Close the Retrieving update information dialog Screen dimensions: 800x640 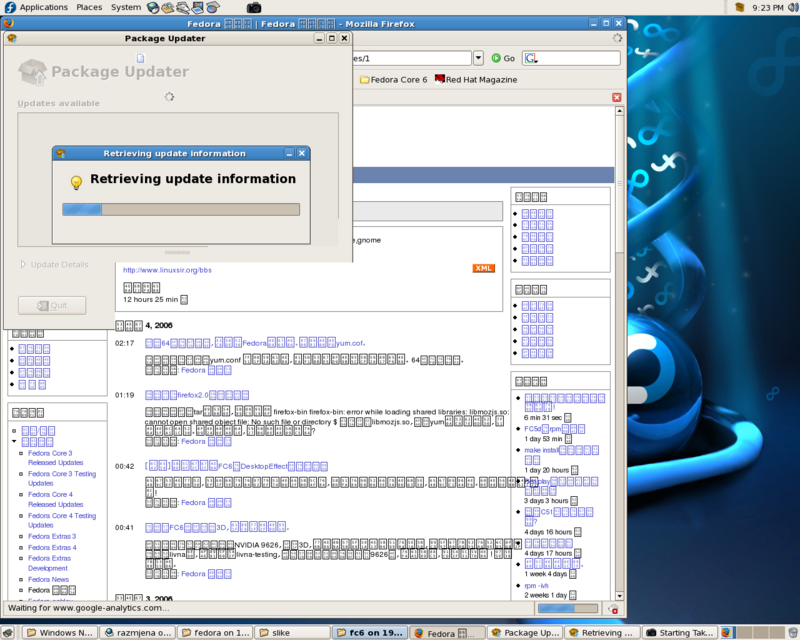pos(302,153)
